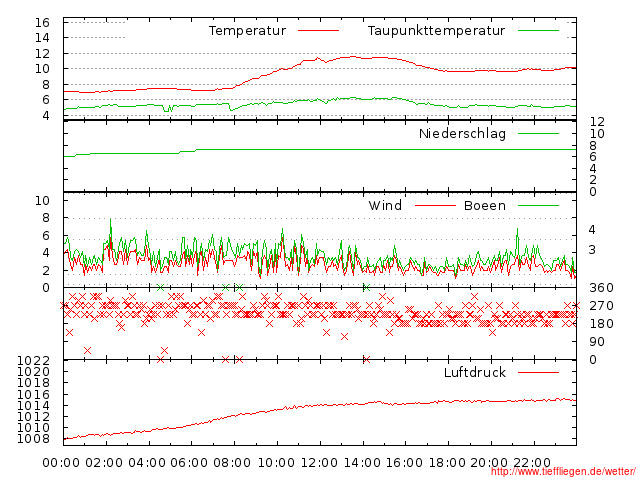The image size is (640, 480).
Task: Click the Taupunkttemperatur legend label
Action: point(436,31)
